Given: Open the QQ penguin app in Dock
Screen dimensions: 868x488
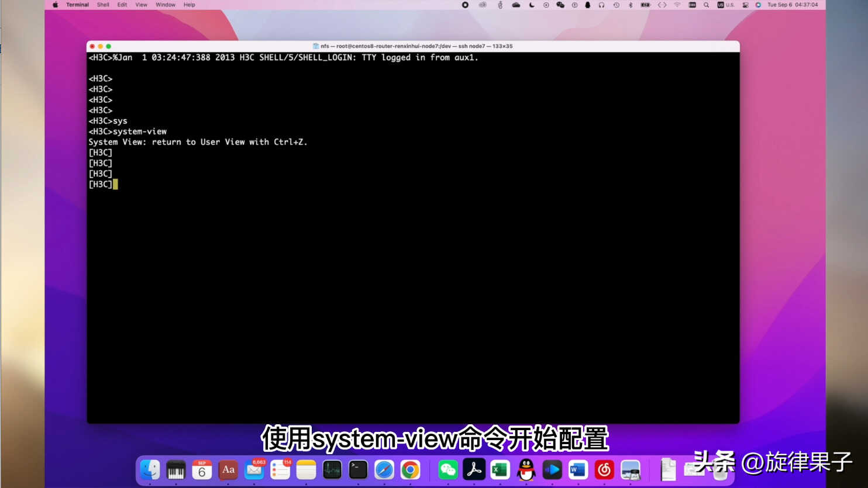Looking at the screenshot, I should tap(526, 469).
